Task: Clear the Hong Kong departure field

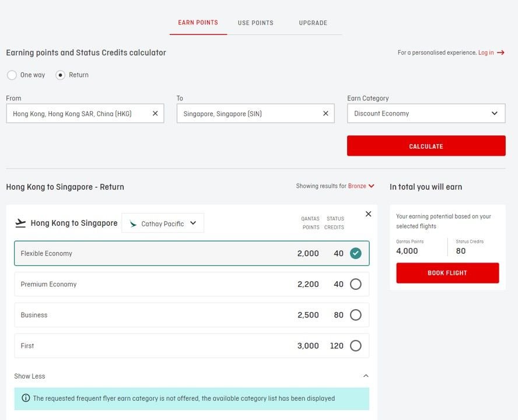Action: tap(155, 113)
